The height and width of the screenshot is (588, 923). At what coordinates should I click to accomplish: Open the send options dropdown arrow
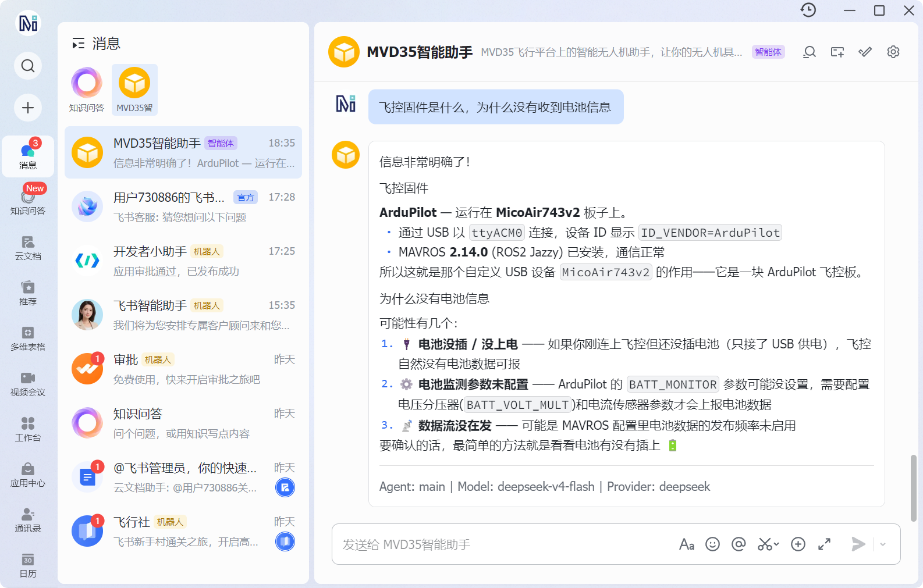[883, 544]
